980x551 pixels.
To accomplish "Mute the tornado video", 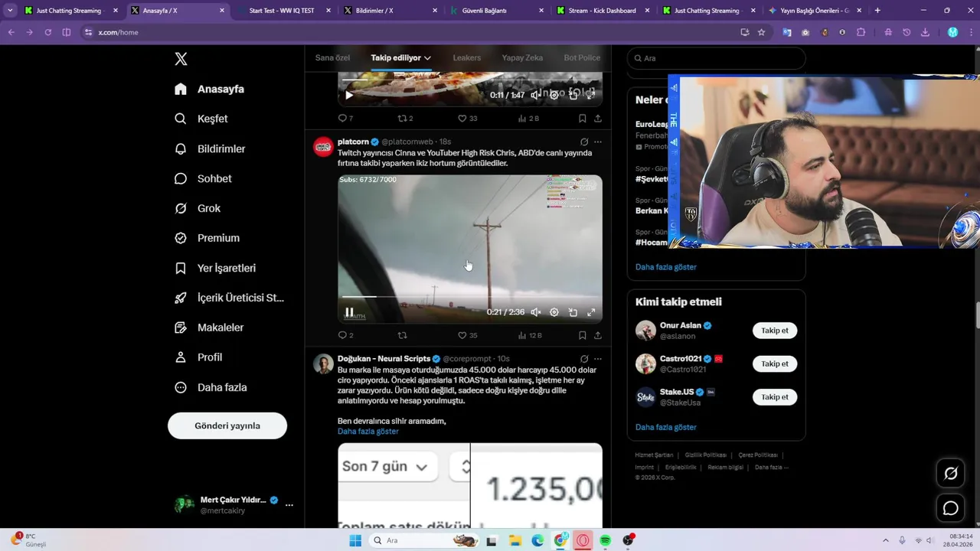I will click(x=535, y=312).
